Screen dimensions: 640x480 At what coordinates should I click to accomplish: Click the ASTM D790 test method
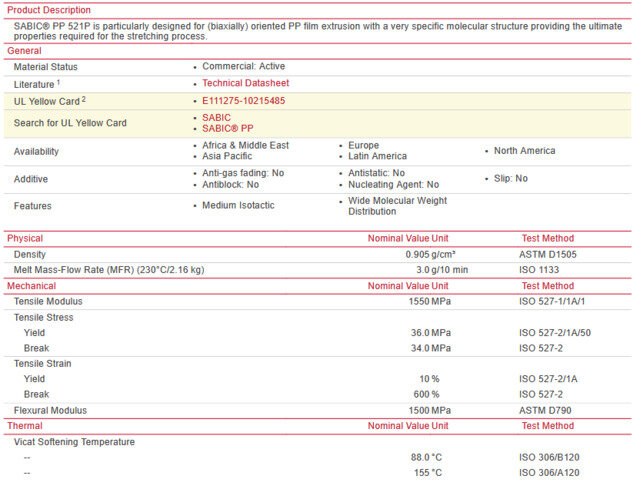(545, 411)
